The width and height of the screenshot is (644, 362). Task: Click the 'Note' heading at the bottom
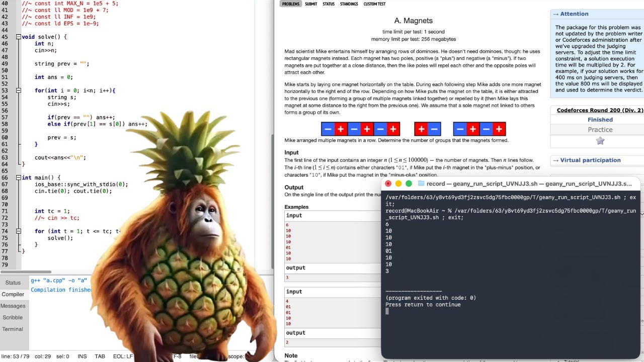[x=291, y=355]
